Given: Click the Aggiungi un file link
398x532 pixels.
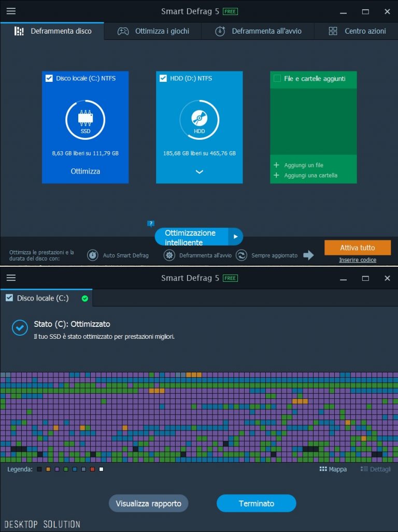Looking at the screenshot, I should point(304,165).
